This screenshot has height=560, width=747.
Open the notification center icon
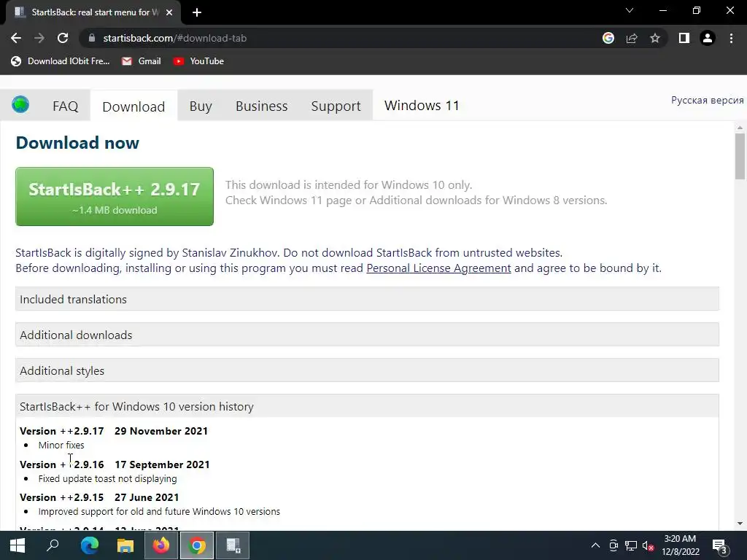(x=719, y=546)
